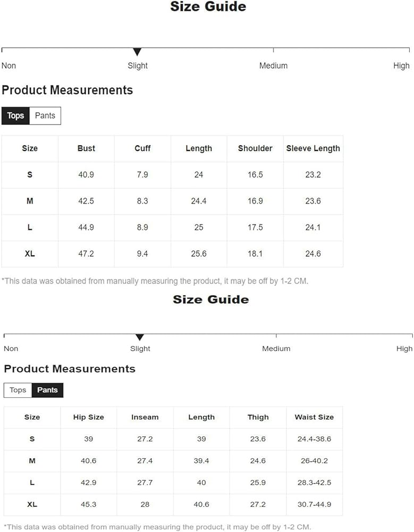414x532 pixels.
Task: Click the 'Medium' stretch label in the lower guide
Action: coord(276,348)
